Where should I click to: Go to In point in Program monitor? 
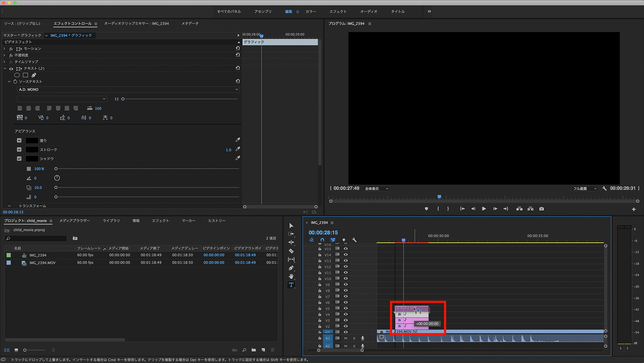(462, 209)
